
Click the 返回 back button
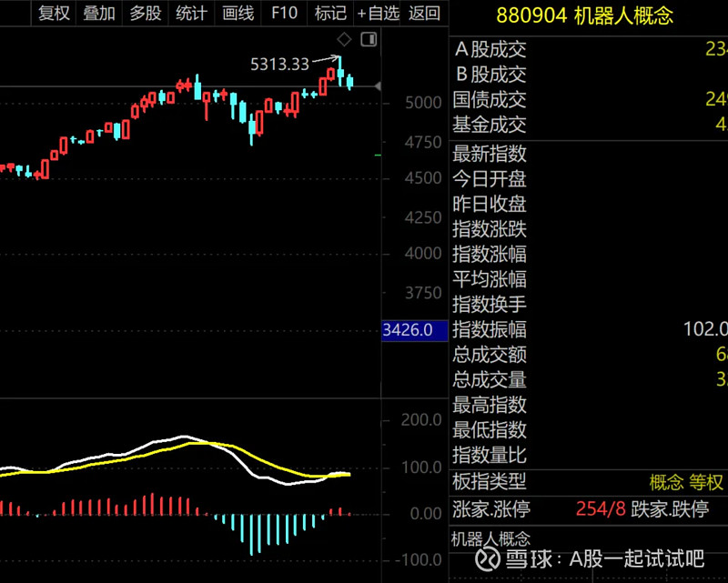coord(424,13)
